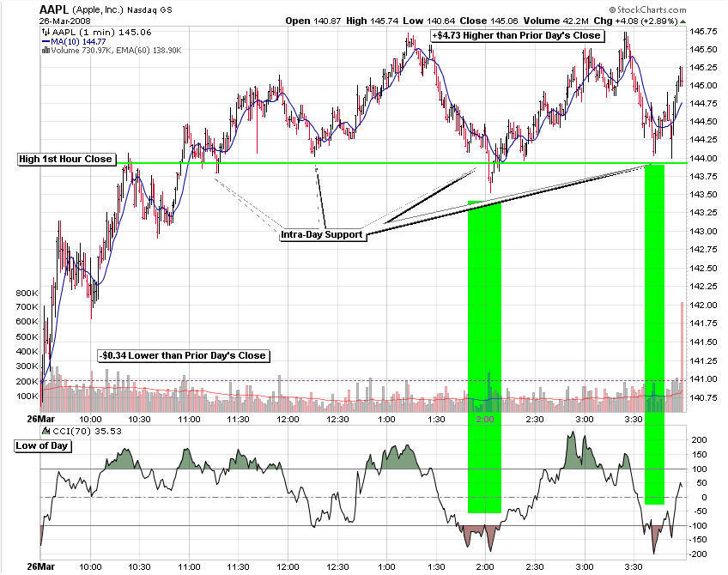
Task: Click the -200 CCI axis label
Action: 698,554
